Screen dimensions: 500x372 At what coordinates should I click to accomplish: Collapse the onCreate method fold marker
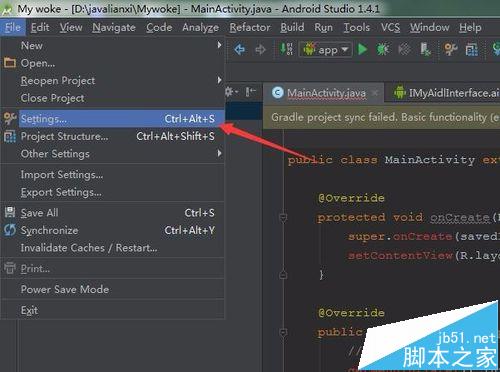(x=283, y=218)
